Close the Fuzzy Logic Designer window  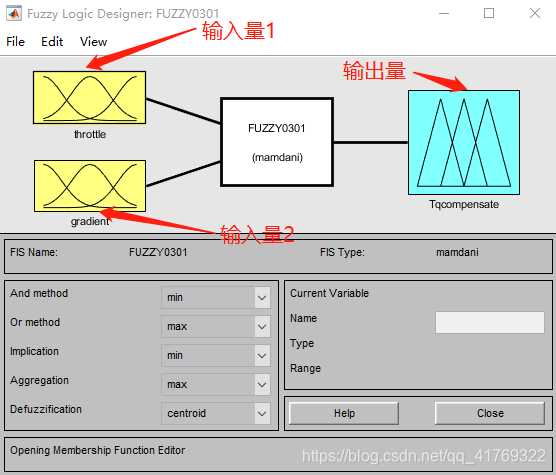click(x=535, y=13)
